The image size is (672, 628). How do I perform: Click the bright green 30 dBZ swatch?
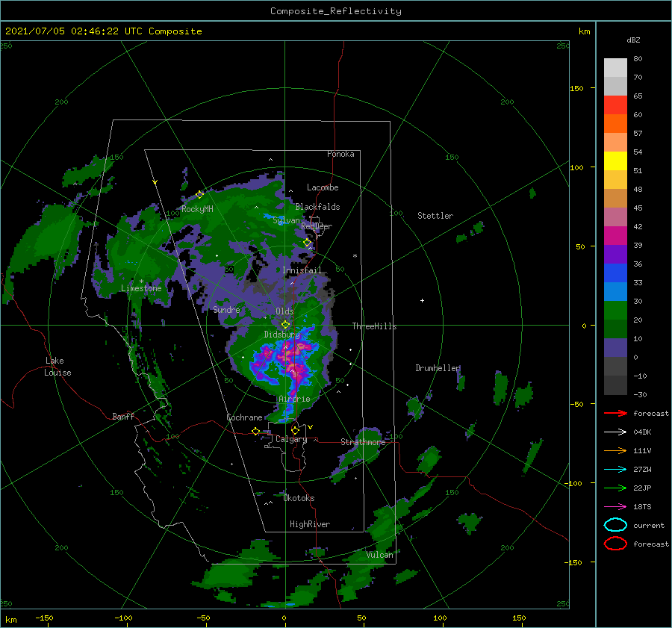(615, 311)
